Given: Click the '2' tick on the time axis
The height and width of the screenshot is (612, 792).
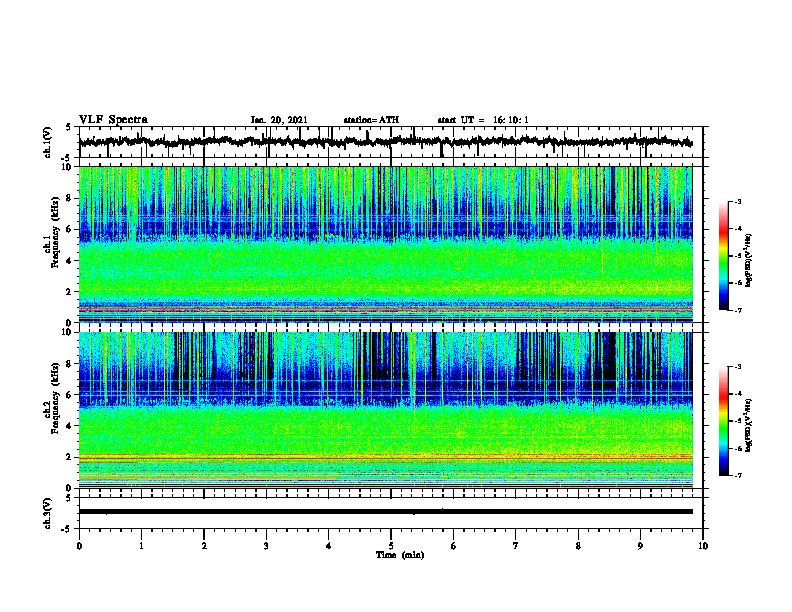Looking at the screenshot, I should (204, 546).
